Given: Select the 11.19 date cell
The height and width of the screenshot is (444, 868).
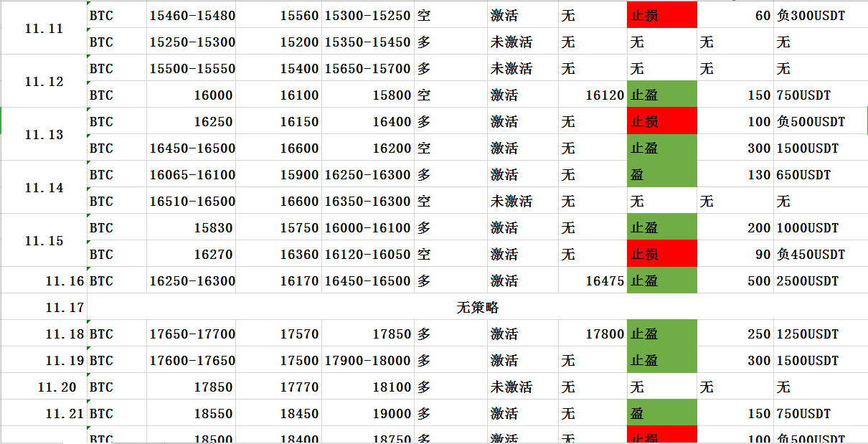Looking at the screenshot, I should click(43, 360).
